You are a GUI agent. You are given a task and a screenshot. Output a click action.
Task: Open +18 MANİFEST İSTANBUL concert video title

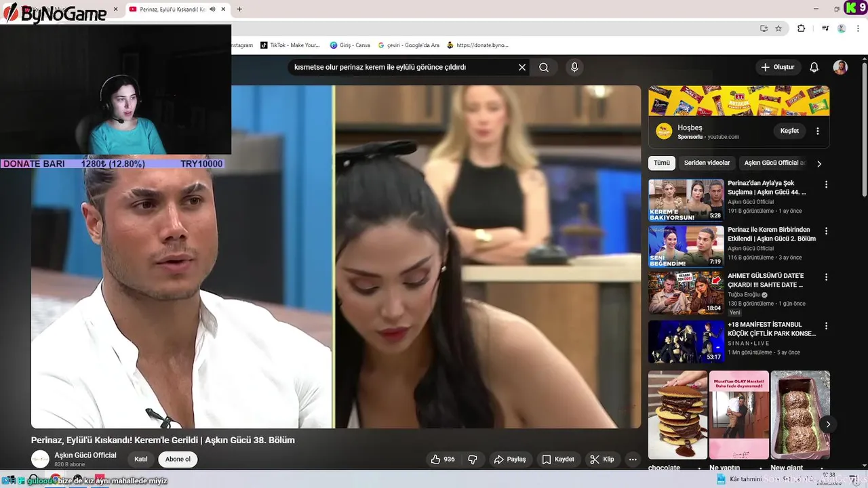coord(772,329)
